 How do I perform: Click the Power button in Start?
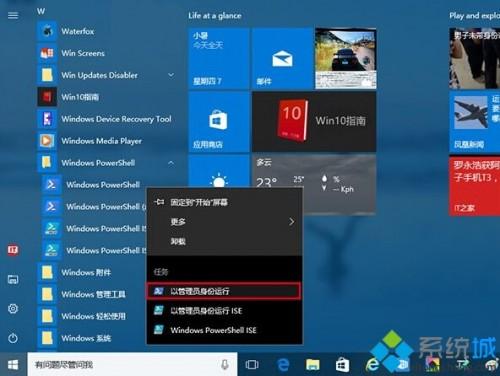point(13,338)
